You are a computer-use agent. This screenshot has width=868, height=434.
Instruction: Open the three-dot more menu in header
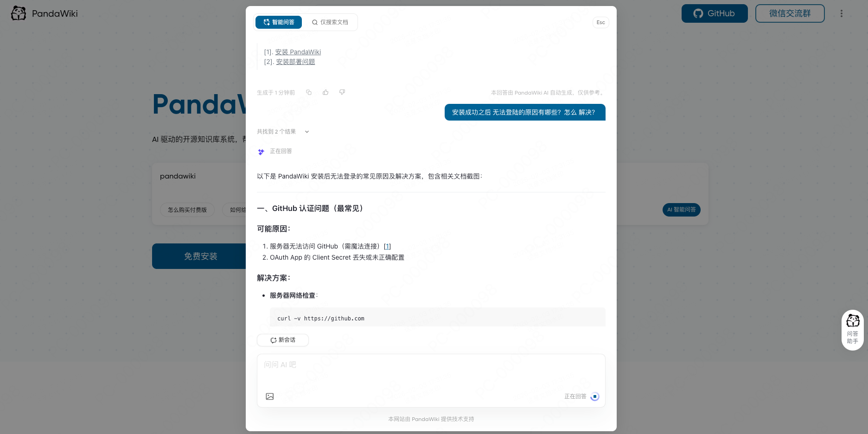point(842,13)
